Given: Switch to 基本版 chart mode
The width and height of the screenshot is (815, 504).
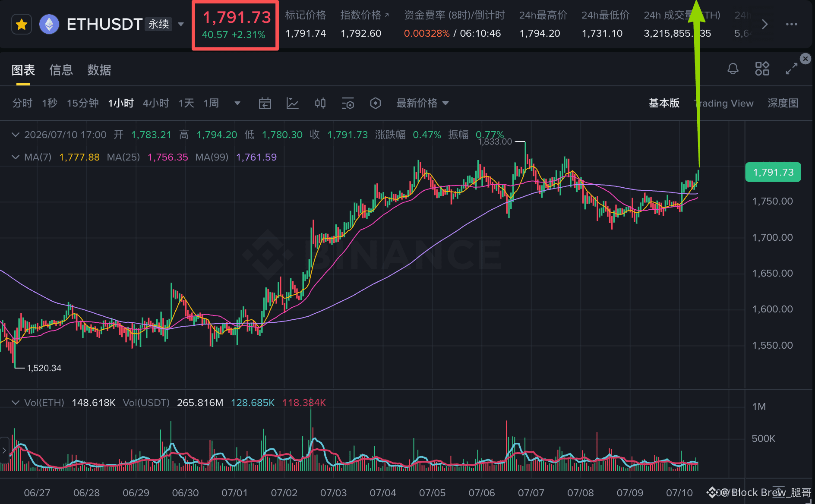Looking at the screenshot, I should point(664,103).
